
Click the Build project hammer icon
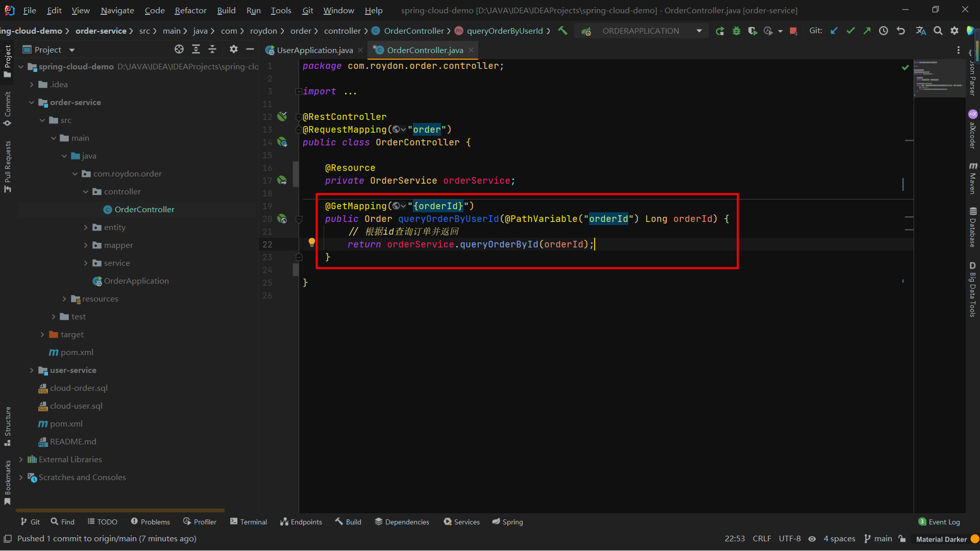(562, 31)
